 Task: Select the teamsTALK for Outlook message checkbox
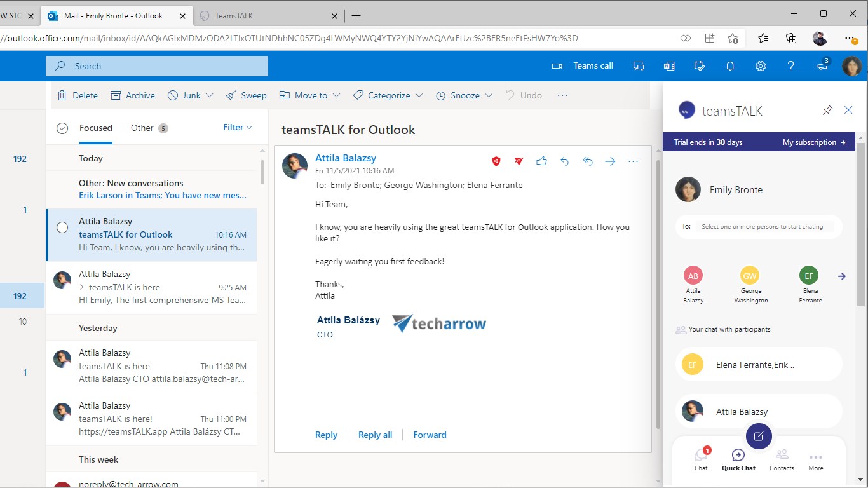(62, 227)
